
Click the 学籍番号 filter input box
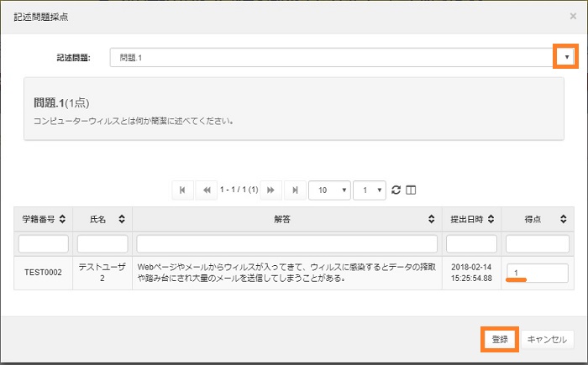42,243
